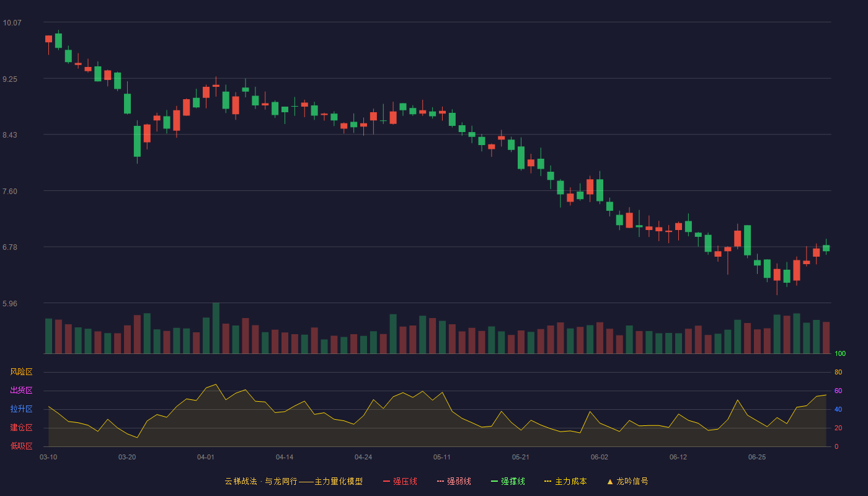Click the 8.43 price axis label
868x496 pixels.
(10, 135)
